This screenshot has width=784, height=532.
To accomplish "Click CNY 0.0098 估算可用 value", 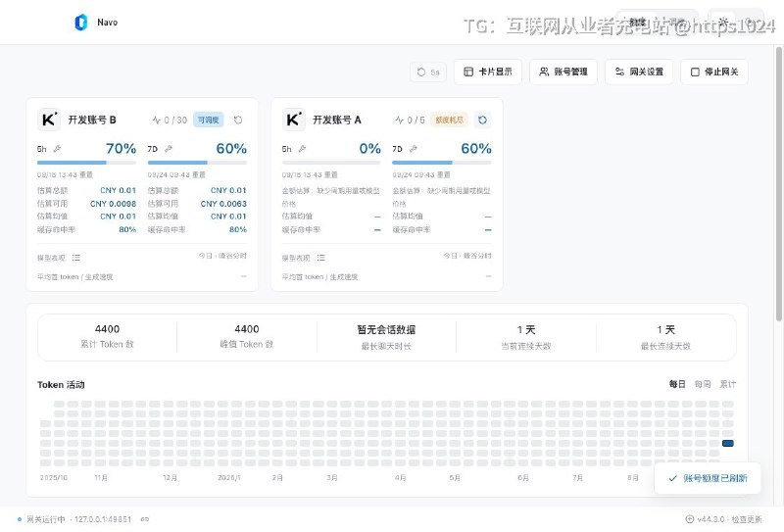I will pyautogui.click(x=113, y=204).
